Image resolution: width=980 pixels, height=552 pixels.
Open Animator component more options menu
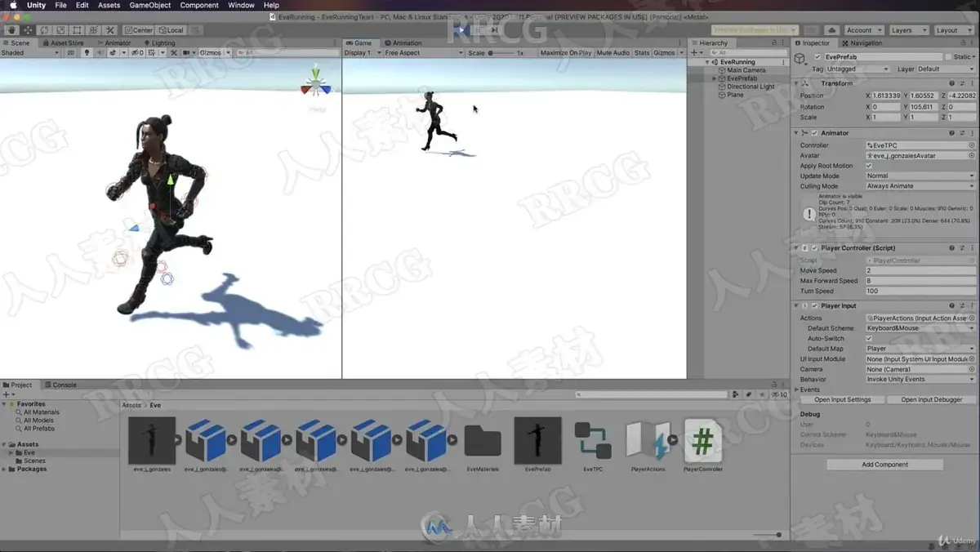[x=972, y=133]
